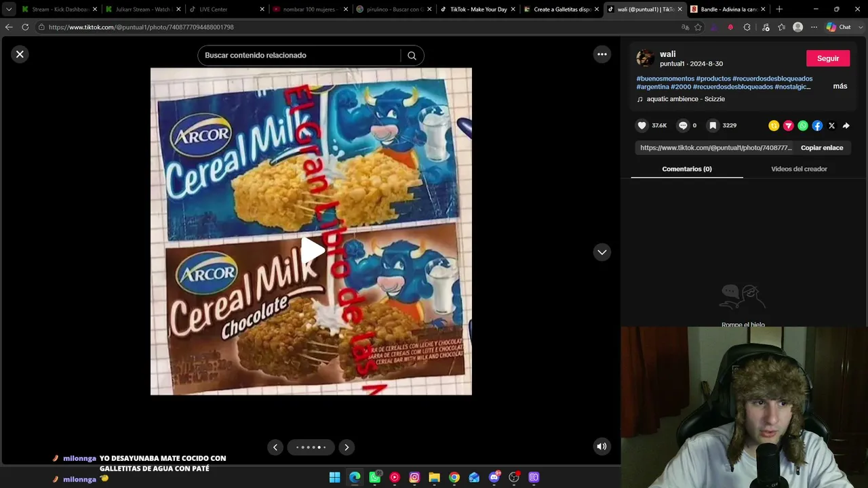
Task: Open Copilot Chat in the toolbar
Action: (839, 27)
